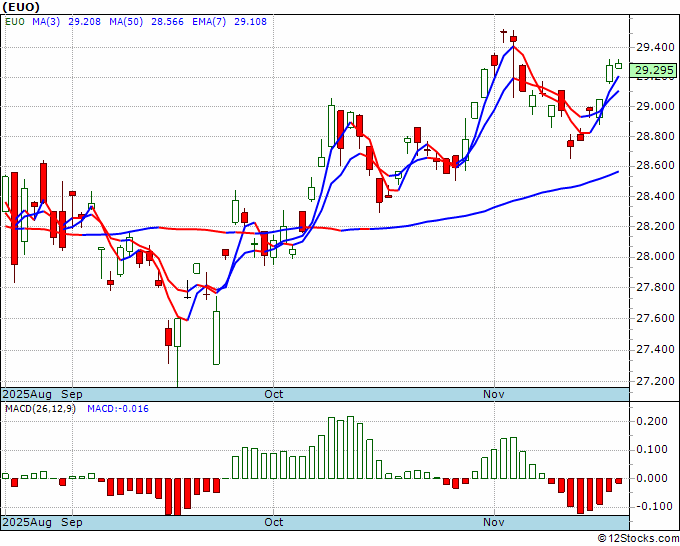Click the (EUO) chart title
The height and width of the screenshot is (546, 680).
20,7
